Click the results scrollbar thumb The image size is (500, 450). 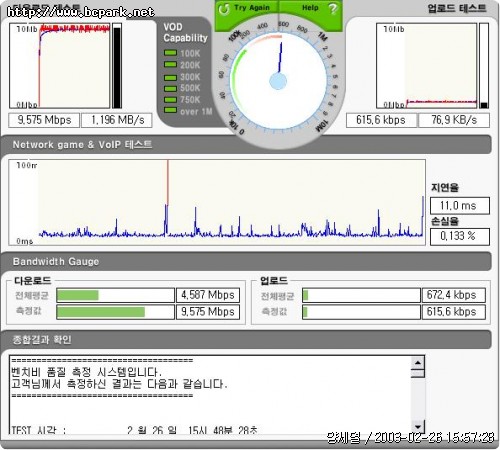[x=418, y=373]
